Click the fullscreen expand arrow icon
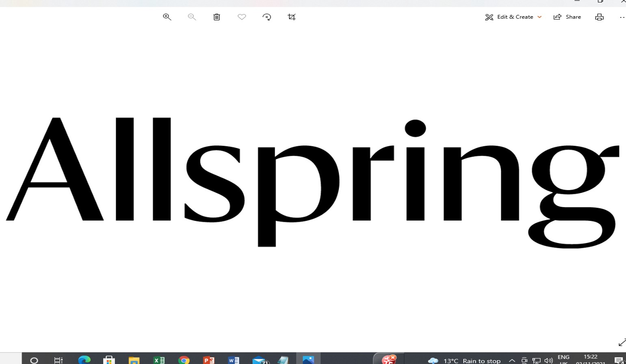Viewport: 626px width, 364px height. click(622, 342)
